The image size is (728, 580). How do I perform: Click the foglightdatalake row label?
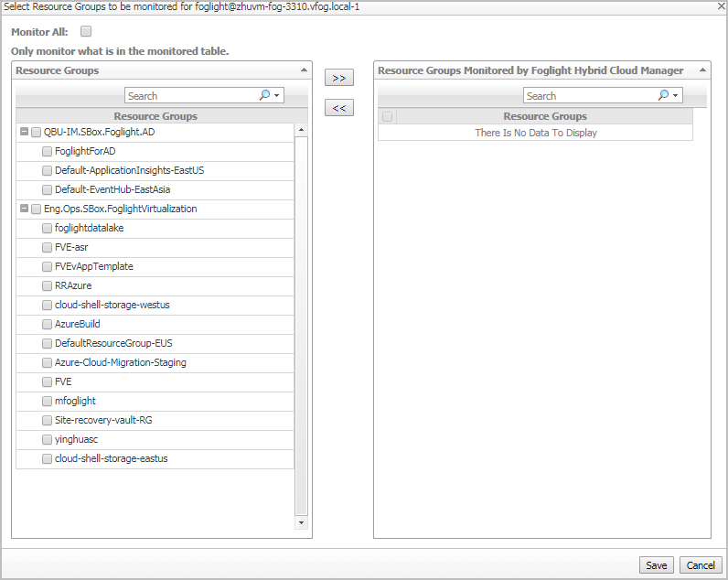point(89,228)
